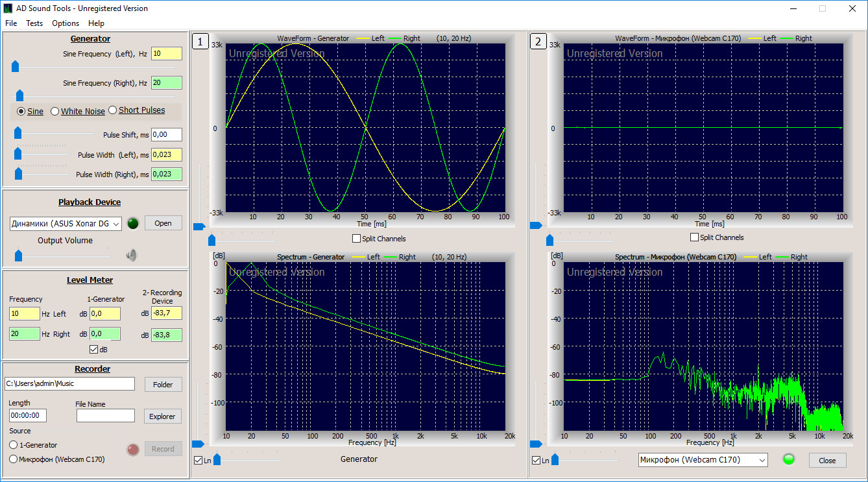This screenshot has height=482, width=868.
Task: Enable Split Channels for the Generator waveform
Action: [356, 238]
